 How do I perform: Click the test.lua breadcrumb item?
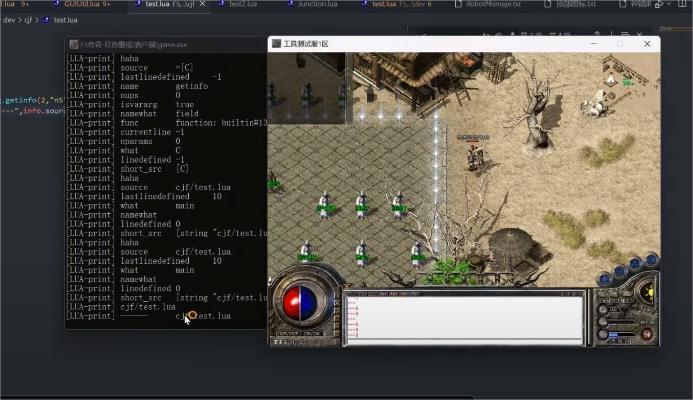click(x=64, y=19)
